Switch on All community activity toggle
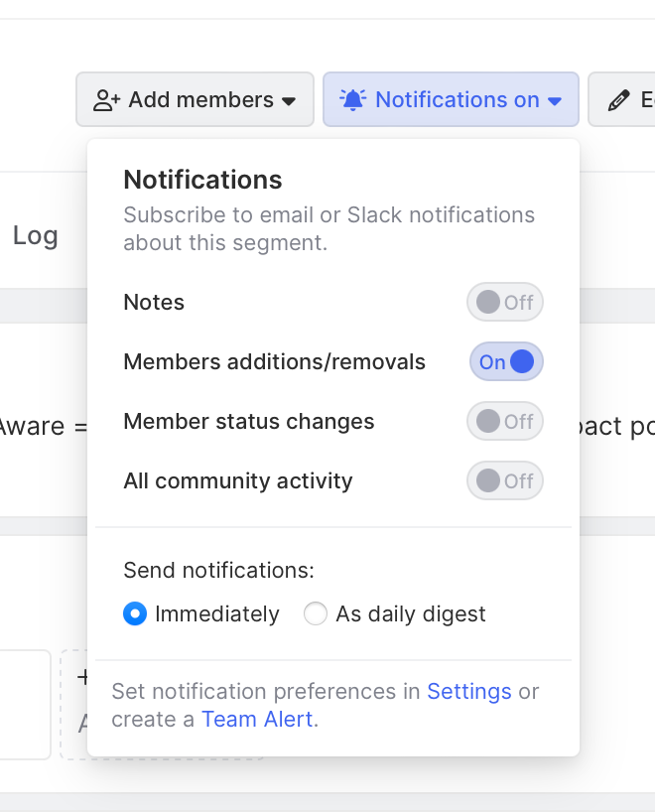Viewport: 655px width, 812px height. pos(505,481)
